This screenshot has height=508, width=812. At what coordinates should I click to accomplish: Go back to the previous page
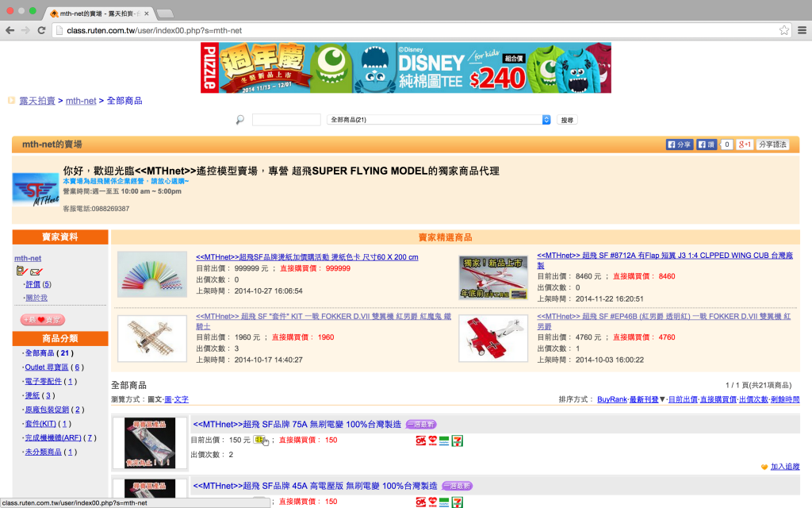(10, 31)
